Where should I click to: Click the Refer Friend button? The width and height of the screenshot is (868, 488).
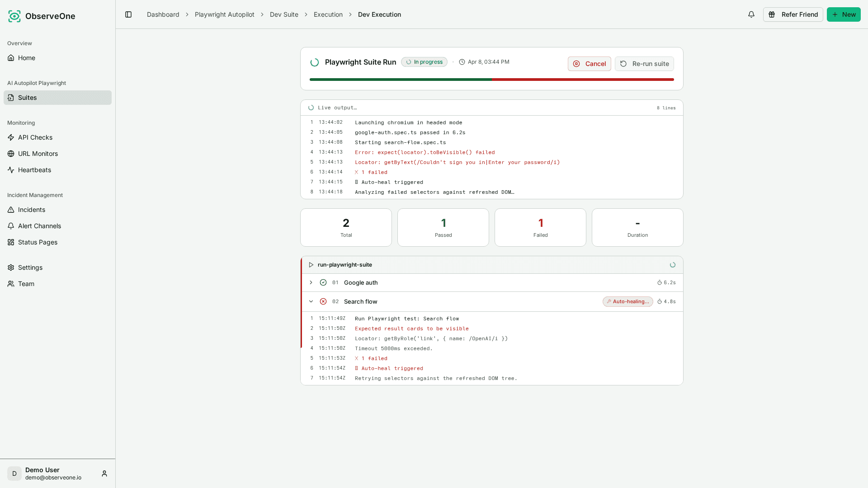793,14
